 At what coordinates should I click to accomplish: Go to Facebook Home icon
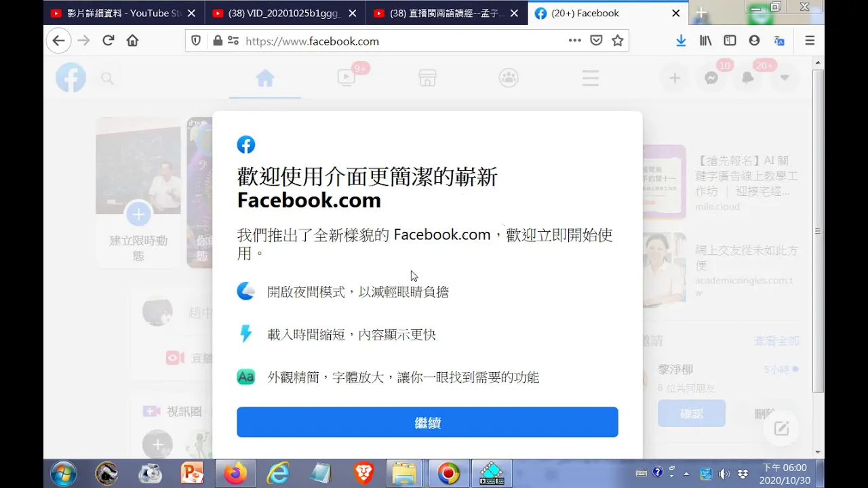[265, 79]
